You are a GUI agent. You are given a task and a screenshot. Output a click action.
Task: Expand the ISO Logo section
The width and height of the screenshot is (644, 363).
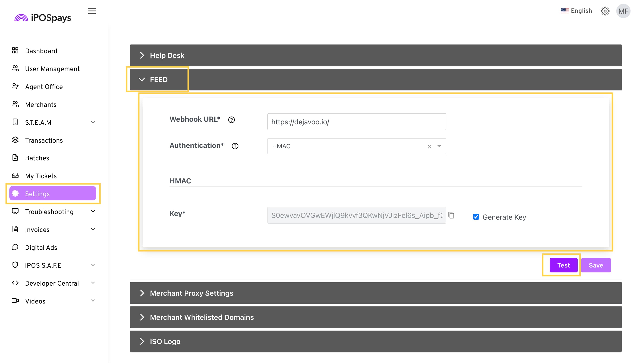[x=376, y=342]
